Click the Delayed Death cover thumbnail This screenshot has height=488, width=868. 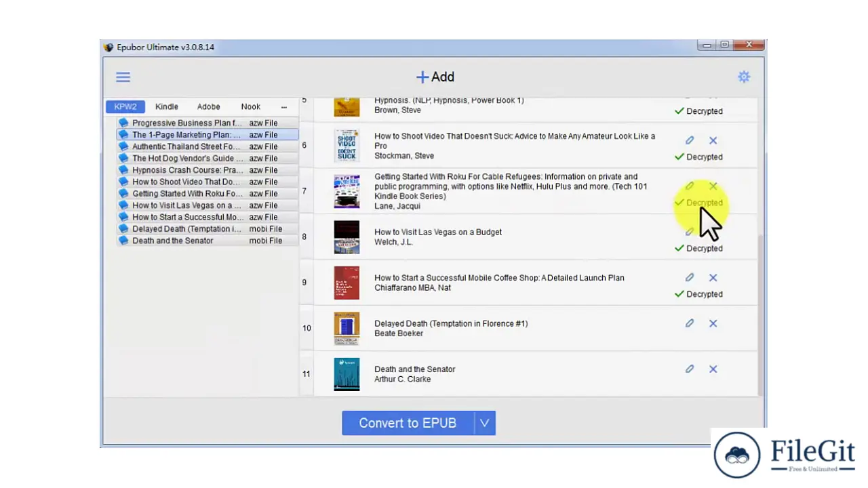pyautogui.click(x=347, y=328)
